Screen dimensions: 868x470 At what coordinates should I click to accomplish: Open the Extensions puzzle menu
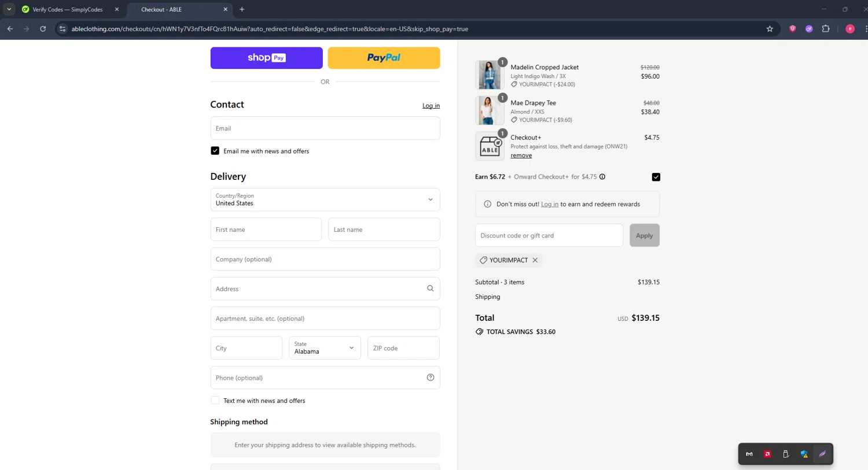[826, 29]
